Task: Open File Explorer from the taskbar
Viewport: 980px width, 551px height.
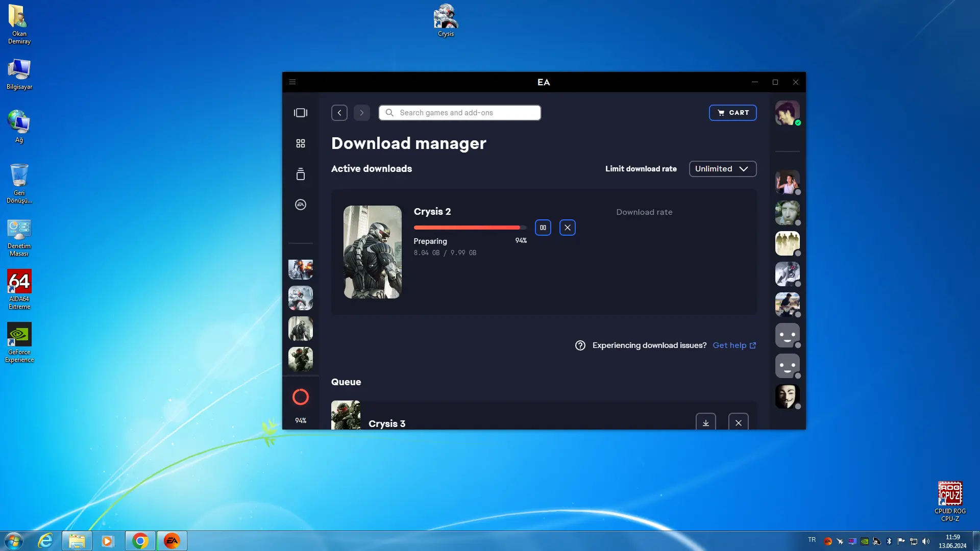Action: [x=77, y=541]
